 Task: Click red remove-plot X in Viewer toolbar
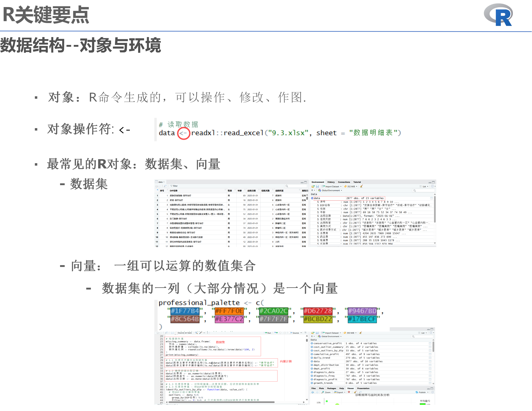349,392
